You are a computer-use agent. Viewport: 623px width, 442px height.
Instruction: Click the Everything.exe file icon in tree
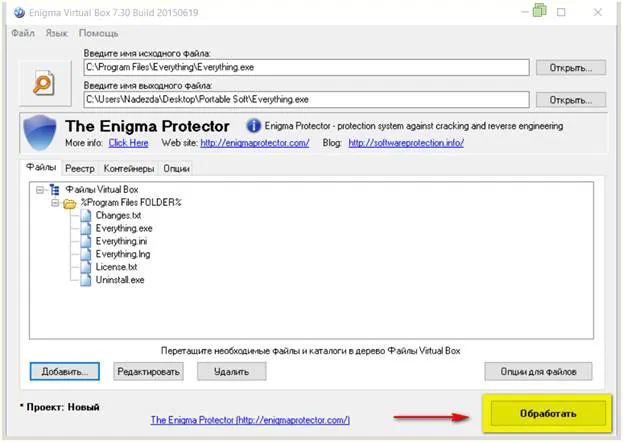click(85, 229)
